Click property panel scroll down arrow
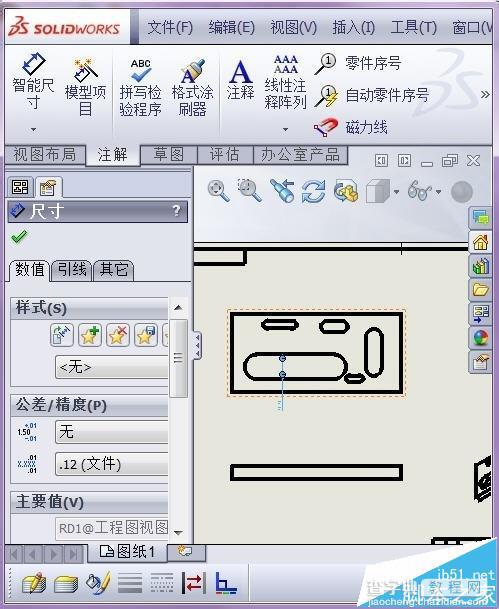Image resolution: width=499 pixels, height=609 pixels. [x=178, y=532]
